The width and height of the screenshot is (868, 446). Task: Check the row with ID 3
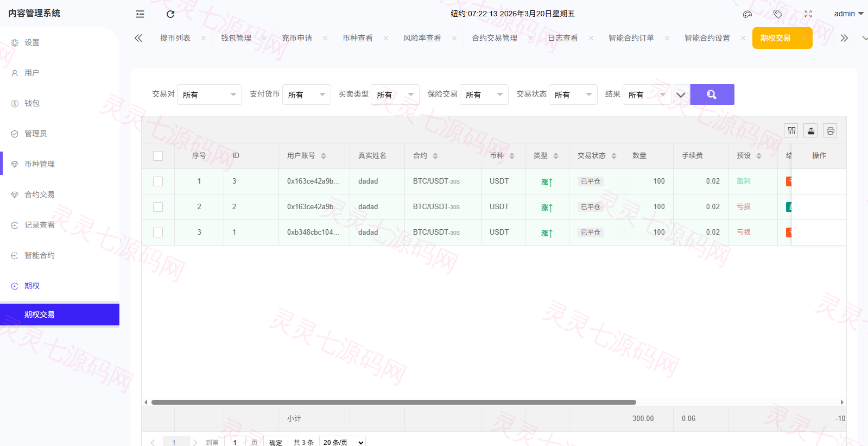point(158,181)
